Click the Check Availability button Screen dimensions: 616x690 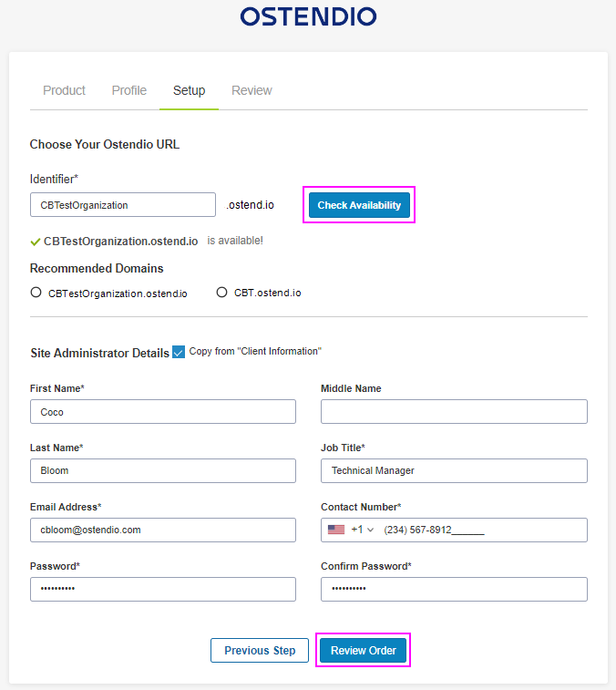359,205
